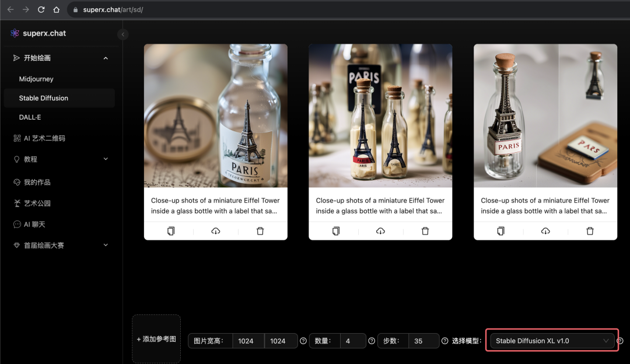
Task: Delete the first Eiffel Tower card
Action: click(x=260, y=231)
